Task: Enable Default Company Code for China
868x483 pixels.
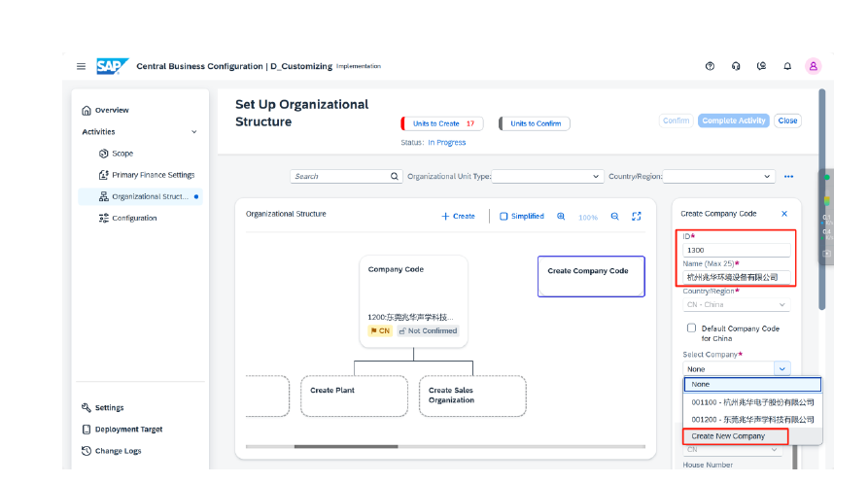Action: (692, 328)
